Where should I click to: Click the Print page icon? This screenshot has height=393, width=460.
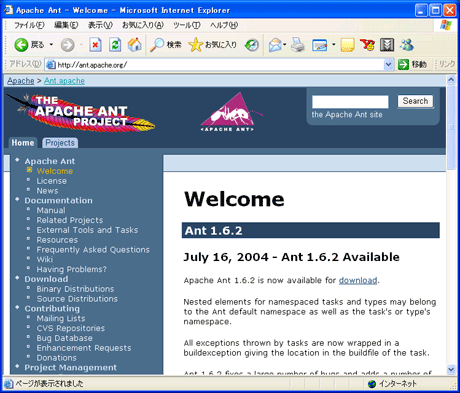coord(298,45)
